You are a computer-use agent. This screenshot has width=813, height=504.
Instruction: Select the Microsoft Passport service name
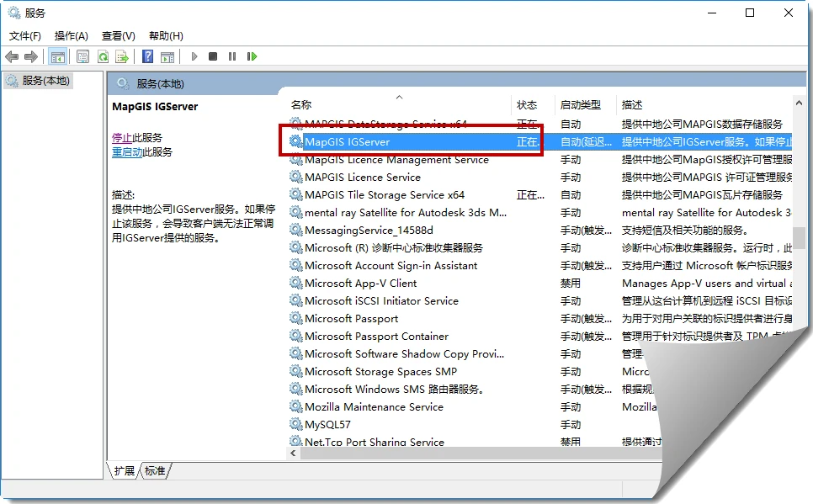pyautogui.click(x=352, y=318)
